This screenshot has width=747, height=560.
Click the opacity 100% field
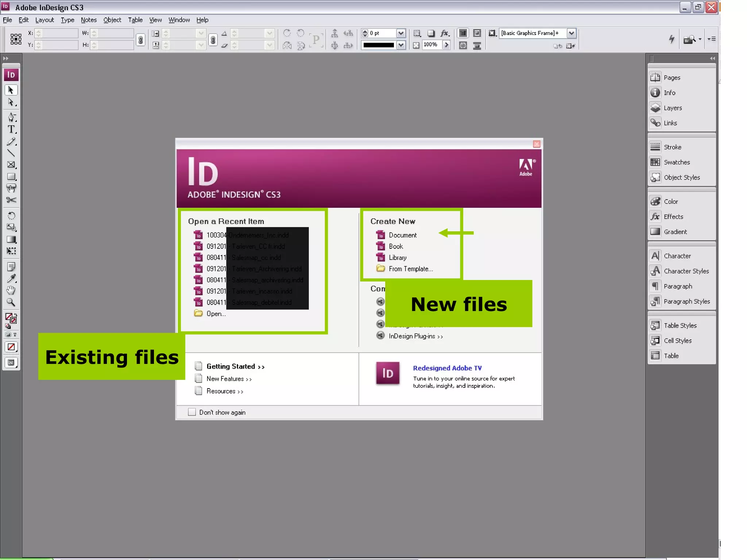432,44
